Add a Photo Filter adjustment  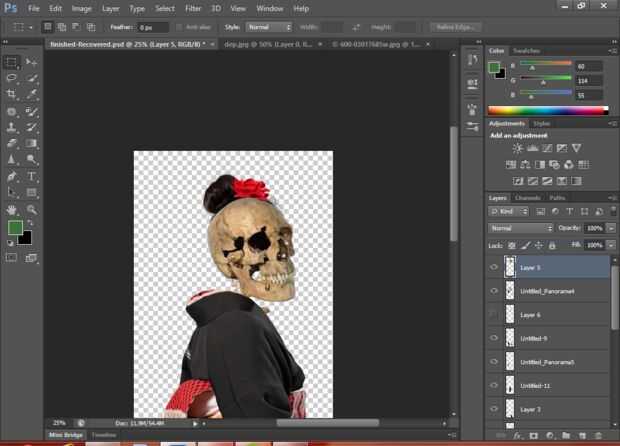[x=554, y=164]
